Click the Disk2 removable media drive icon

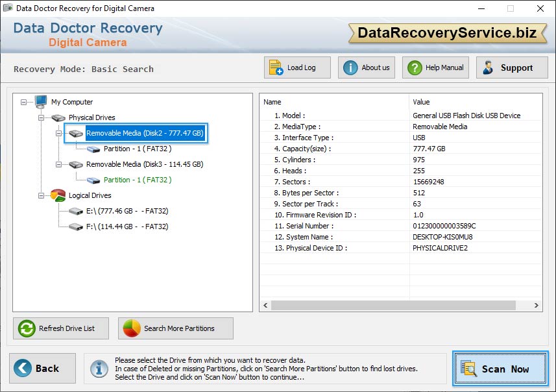pyautogui.click(x=75, y=134)
